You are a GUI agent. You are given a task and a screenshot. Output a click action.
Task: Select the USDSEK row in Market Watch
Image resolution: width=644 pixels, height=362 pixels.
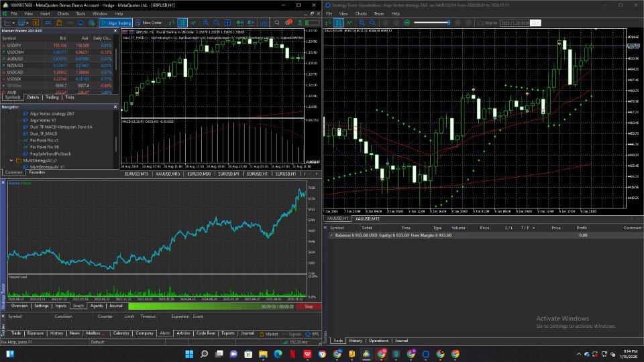tap(58, 79)
